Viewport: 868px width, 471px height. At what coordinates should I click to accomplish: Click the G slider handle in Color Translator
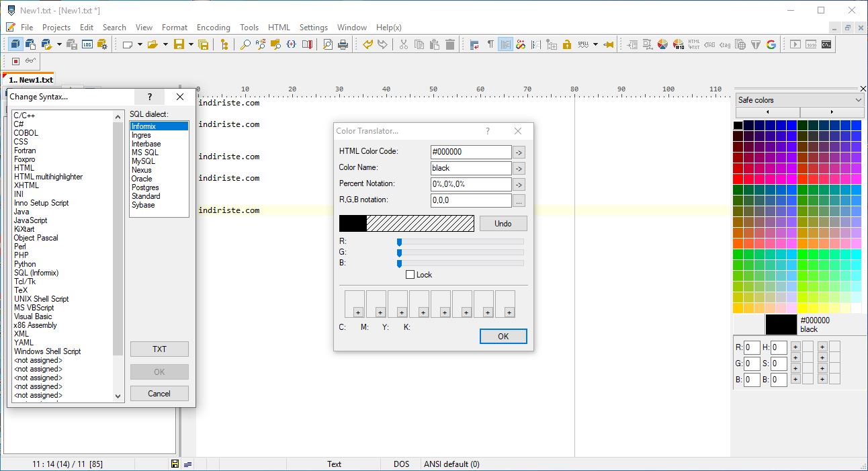pos(399,253)
